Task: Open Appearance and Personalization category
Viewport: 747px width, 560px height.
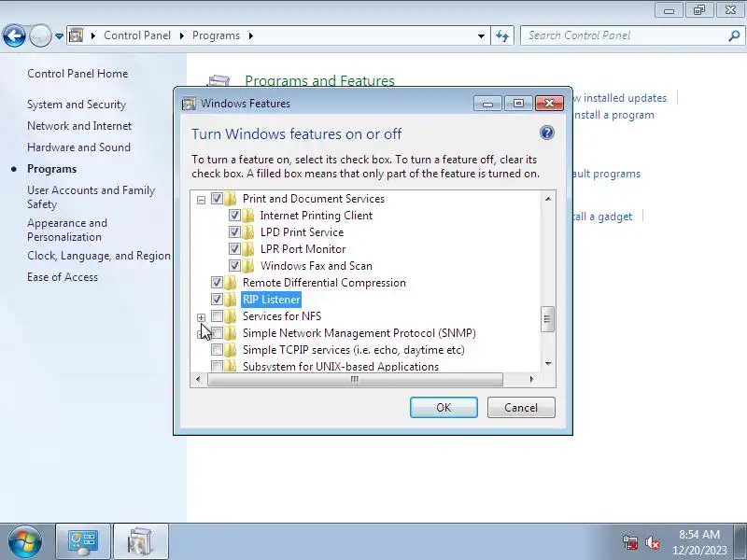Action: click(x=67, y=230)
